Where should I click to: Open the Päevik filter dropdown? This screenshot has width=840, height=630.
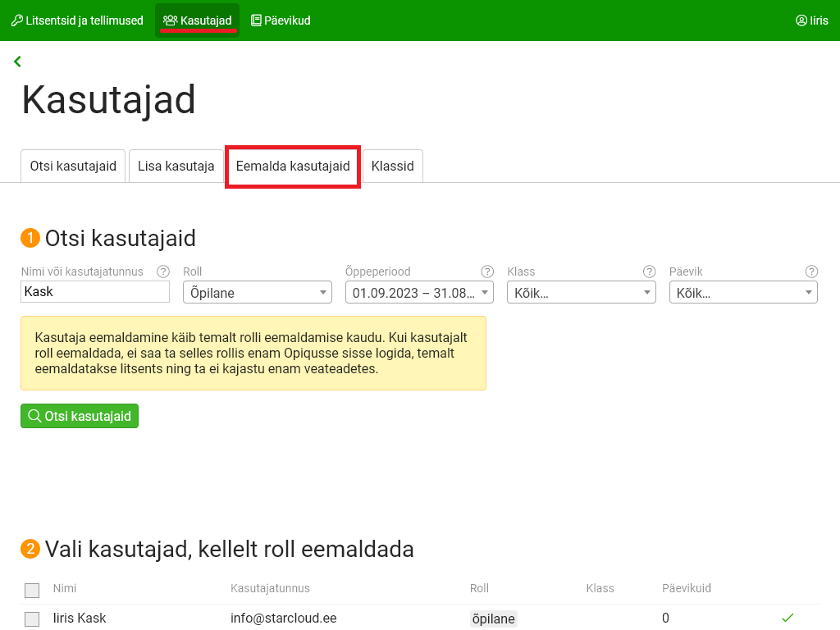[743, 293]
